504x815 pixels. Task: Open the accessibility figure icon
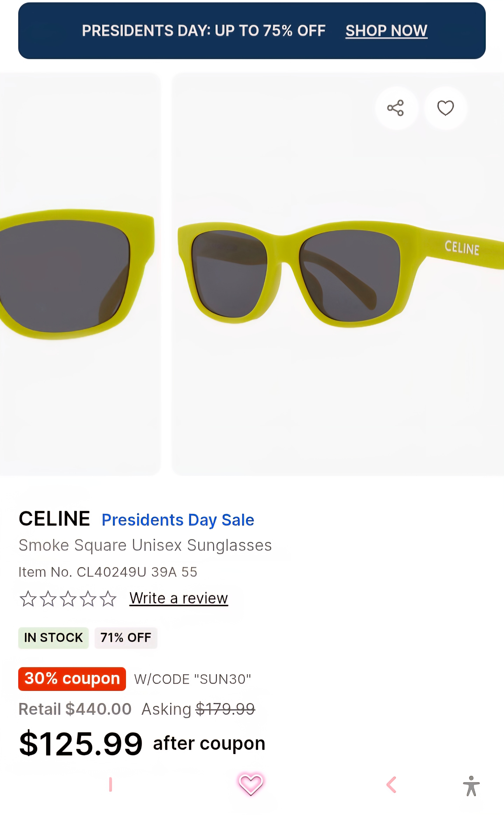pyautogui.click(x=471, y=786)
